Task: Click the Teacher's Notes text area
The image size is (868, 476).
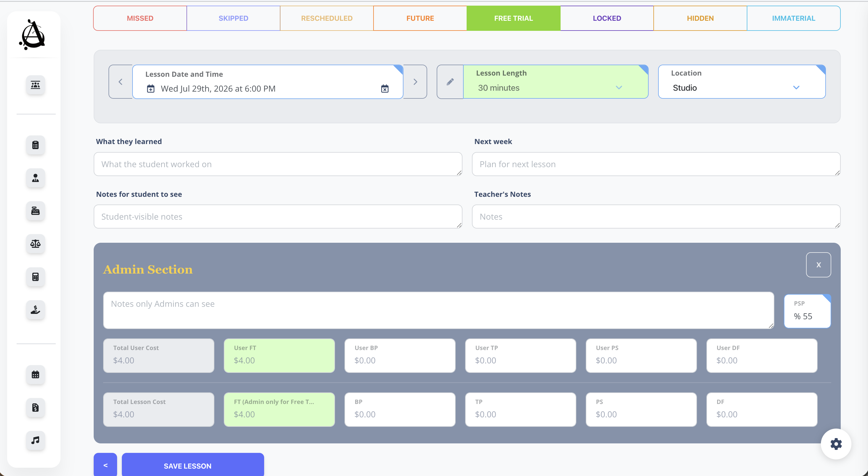Action: tap(656, 217)
